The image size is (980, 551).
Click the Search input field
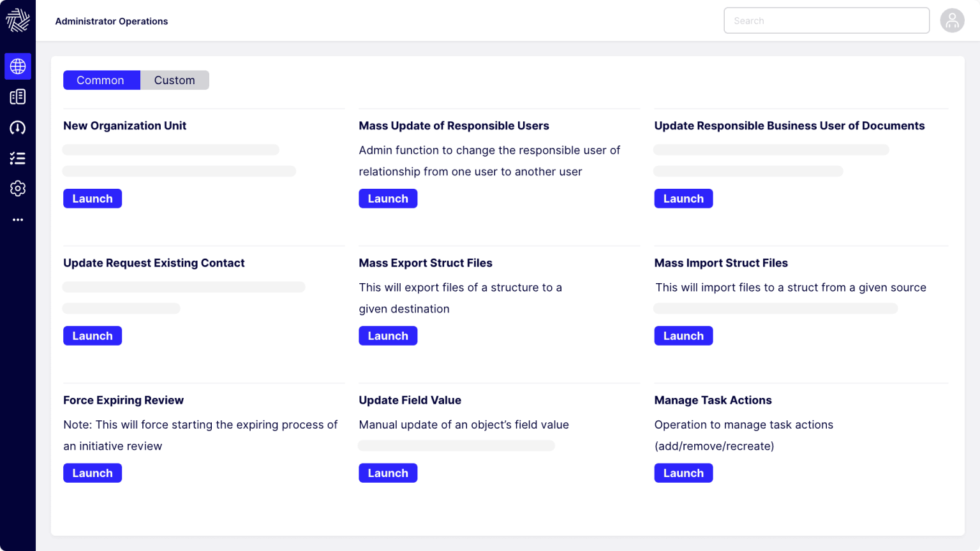coord(826,20)
